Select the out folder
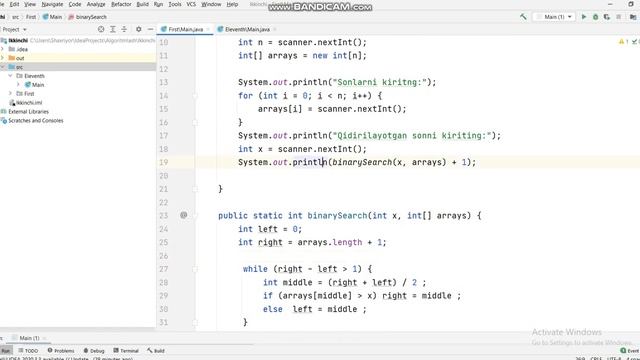This screenshot has height=360, width=640. pos(17,58)
